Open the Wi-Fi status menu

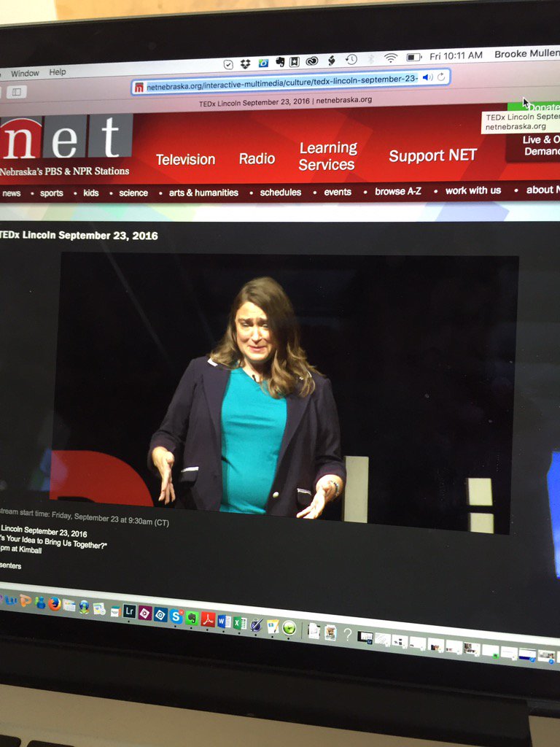[391, 58]
